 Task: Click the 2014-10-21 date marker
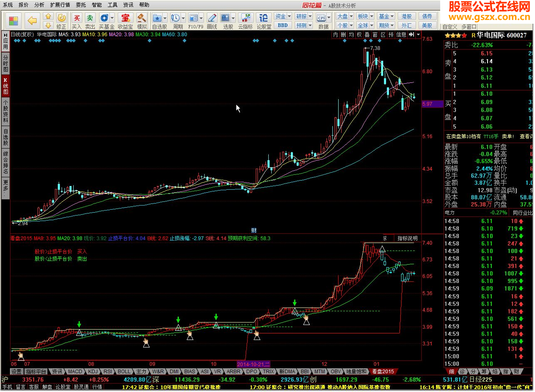pos(254,364)
